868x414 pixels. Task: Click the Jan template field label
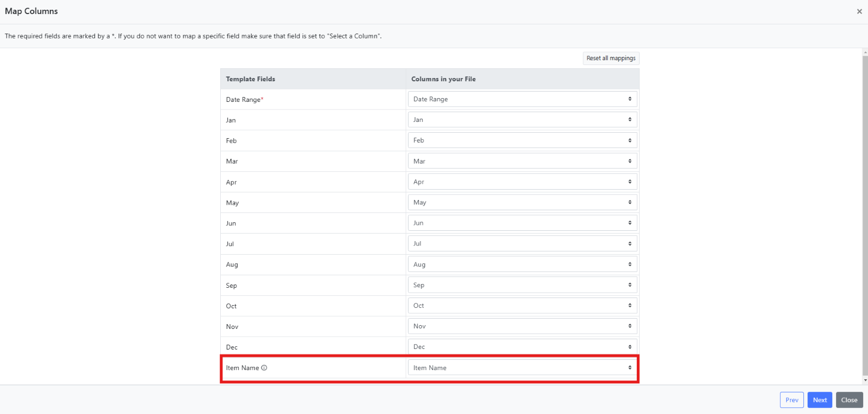[231, 120]
